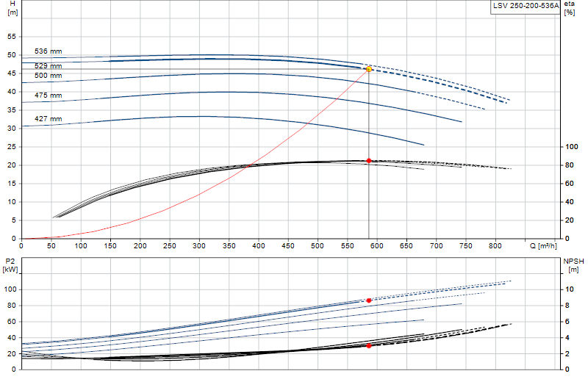Click the 427 mm impeller curve label

click(x=49, y=119)
